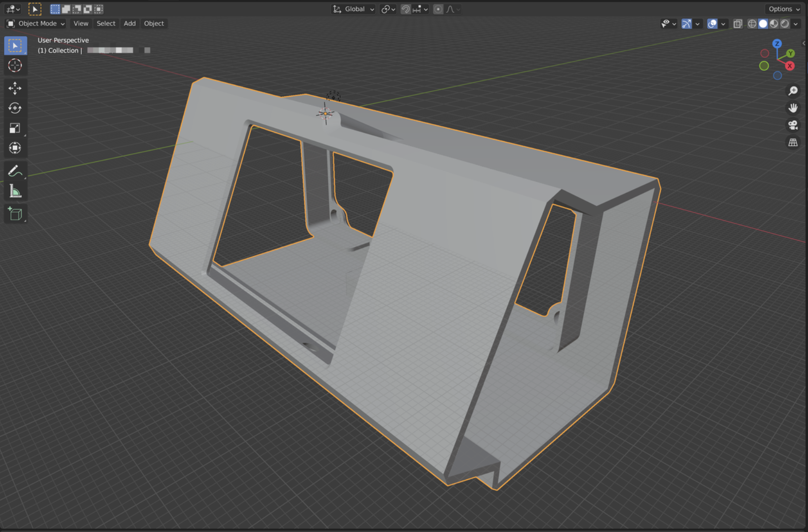This screenshot has width=808, height=532.
Task: Toggle camera view with camera icon
Action: click(793, 125)
